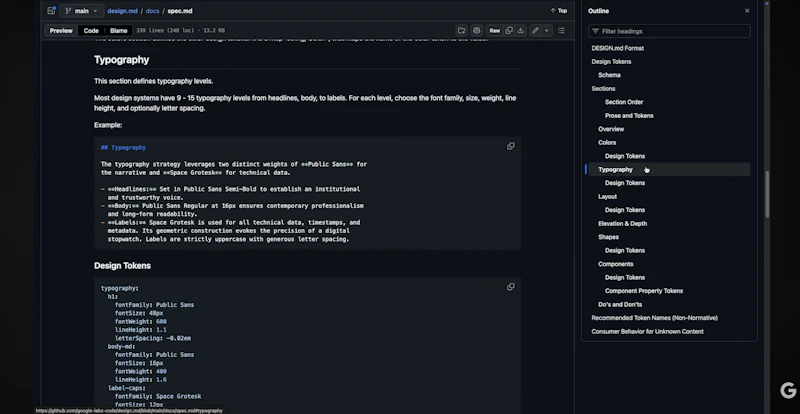Jump to Do's and Don'ts heading
Viewport: 800px width, 414px height.
tap(620, 304)
